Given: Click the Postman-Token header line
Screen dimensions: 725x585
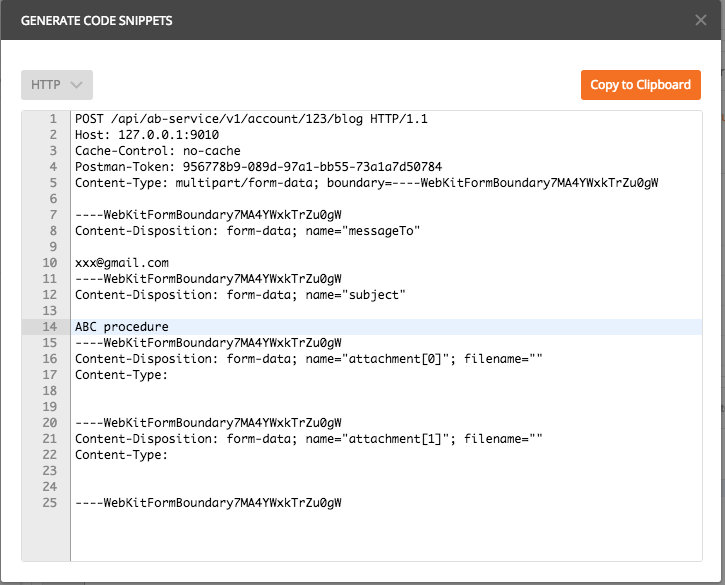Looking at the screenshot, I should click(x=258, y=167).
